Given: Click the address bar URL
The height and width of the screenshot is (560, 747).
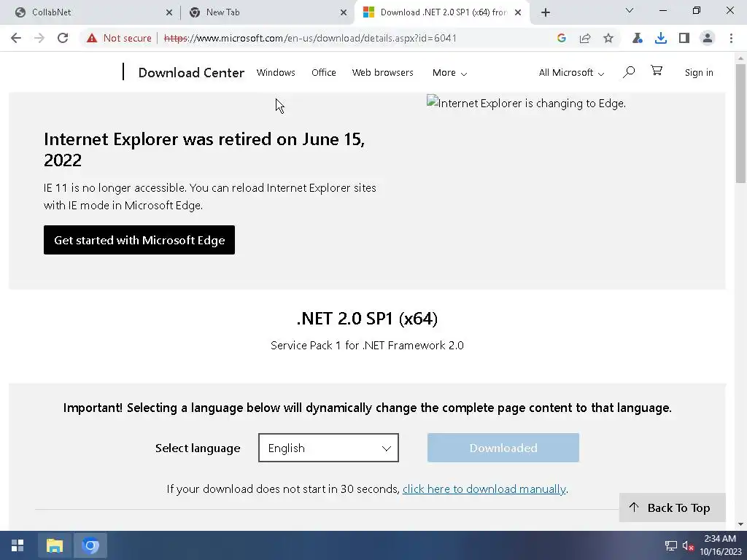Looking at the screenshot, I should point(309,38).
